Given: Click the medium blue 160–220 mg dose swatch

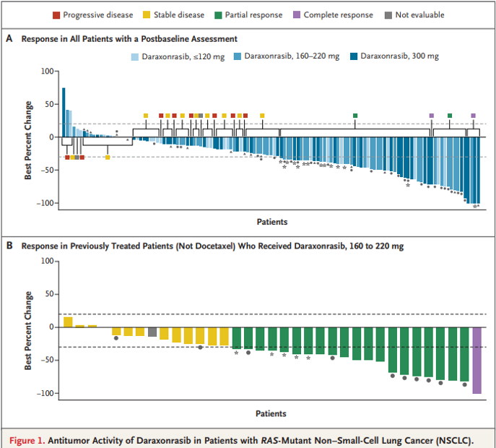Looking at the screenshot, I should [238, 56].
